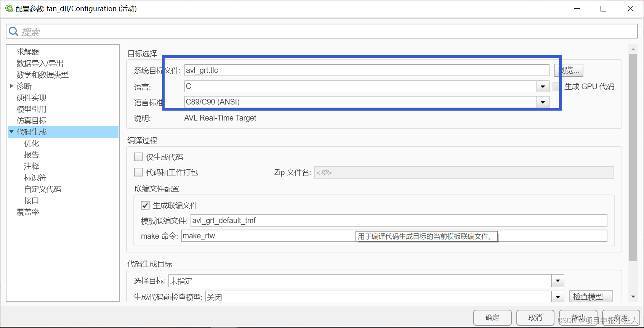This screenshot has width=644, height=328.
Task: Open the 模型引用 pane
Action: pos(32,109)
